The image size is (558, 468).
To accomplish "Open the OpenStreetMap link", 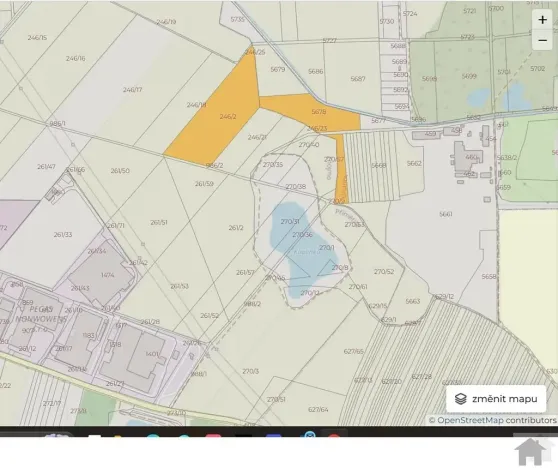I will tap(470, 420).
